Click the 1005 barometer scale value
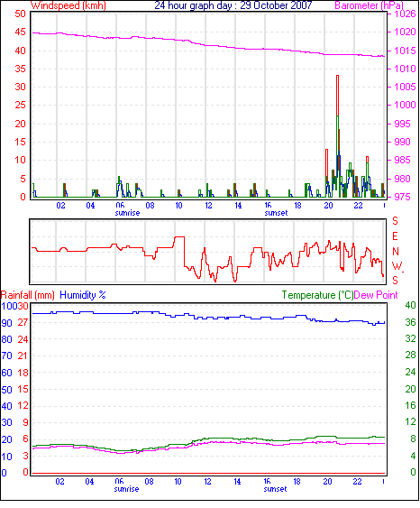This screenshot has height=508, width=420. tap(405, 87)
